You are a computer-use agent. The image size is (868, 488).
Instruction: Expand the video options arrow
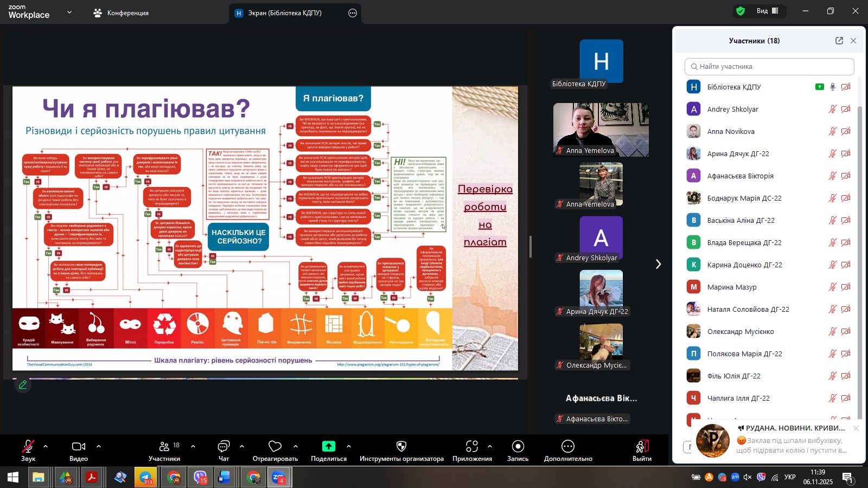point(99,446)
